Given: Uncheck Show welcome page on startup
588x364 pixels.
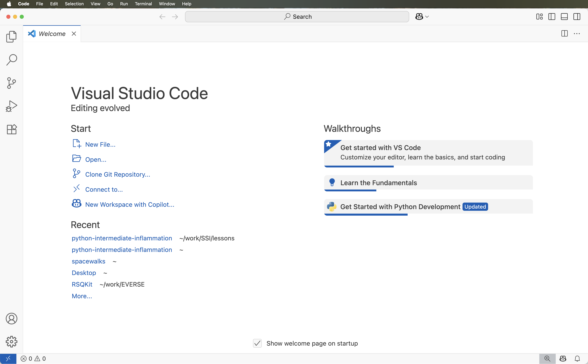Looking at the screenshot, I should 257,343.
